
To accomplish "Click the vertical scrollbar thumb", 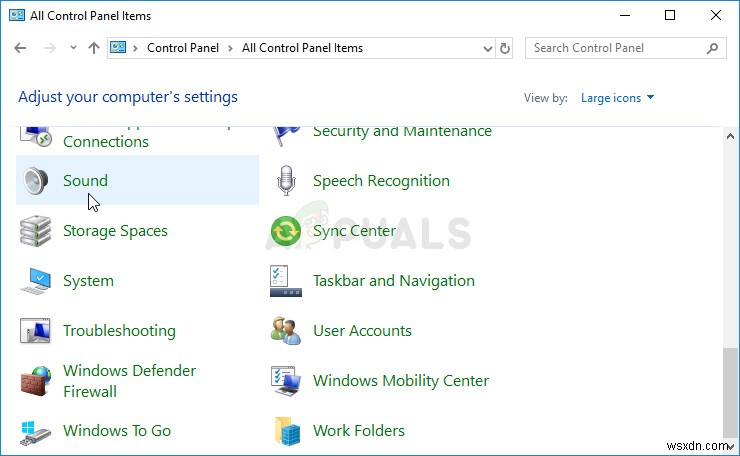I will coord(730,393).
